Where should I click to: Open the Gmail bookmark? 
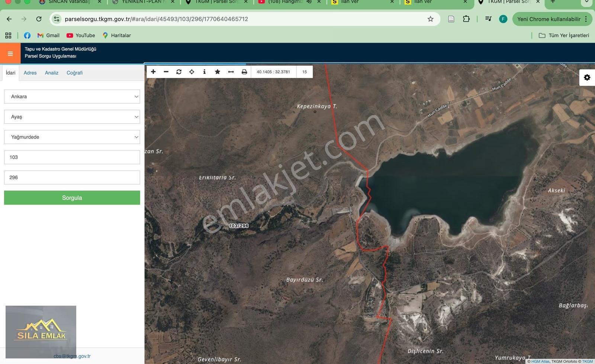48,35
